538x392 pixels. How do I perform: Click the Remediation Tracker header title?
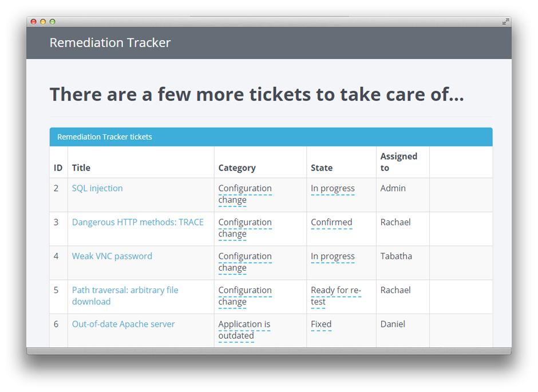[x=110, y=43]
